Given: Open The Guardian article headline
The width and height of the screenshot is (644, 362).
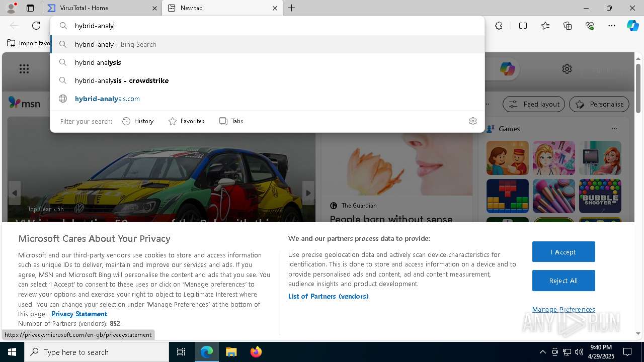Looking at the screenshot, I should point(391,219).
